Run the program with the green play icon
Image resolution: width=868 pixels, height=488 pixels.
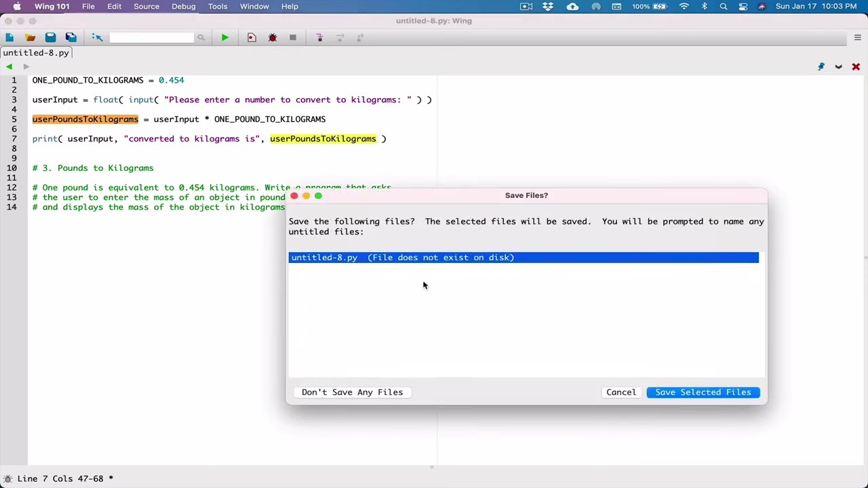click(224, 37)
